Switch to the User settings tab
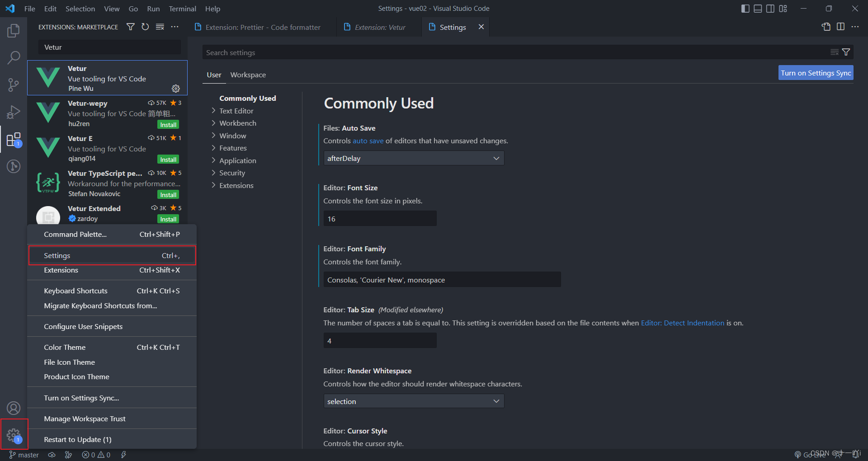The width and height of the screenshot is (868, 461). (x=214, y=75)
